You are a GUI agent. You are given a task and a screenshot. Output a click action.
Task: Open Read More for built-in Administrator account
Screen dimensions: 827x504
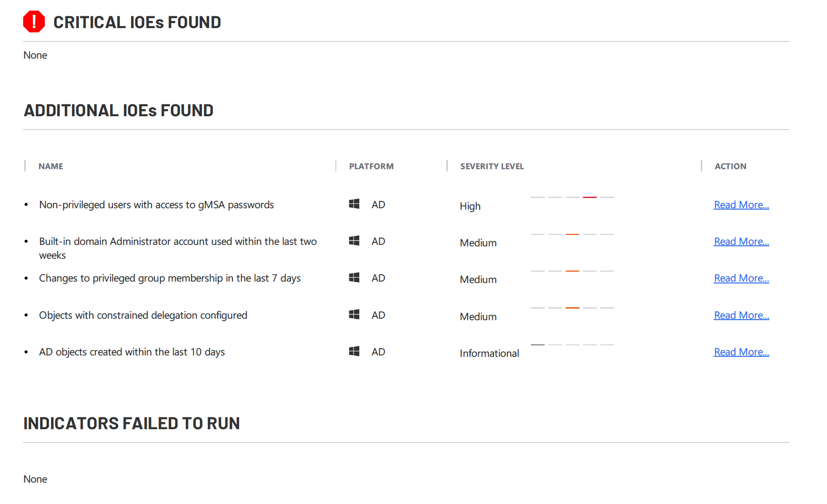coord(741,242)
